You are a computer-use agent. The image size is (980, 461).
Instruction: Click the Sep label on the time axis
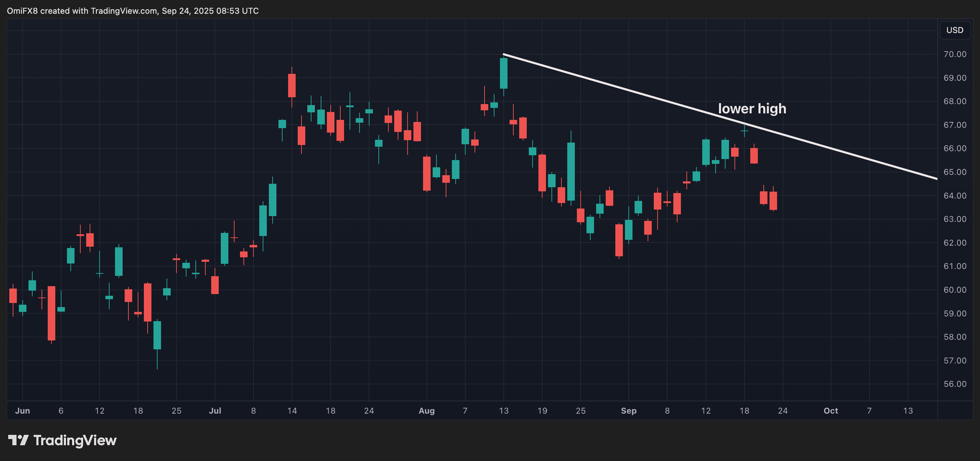628,411
